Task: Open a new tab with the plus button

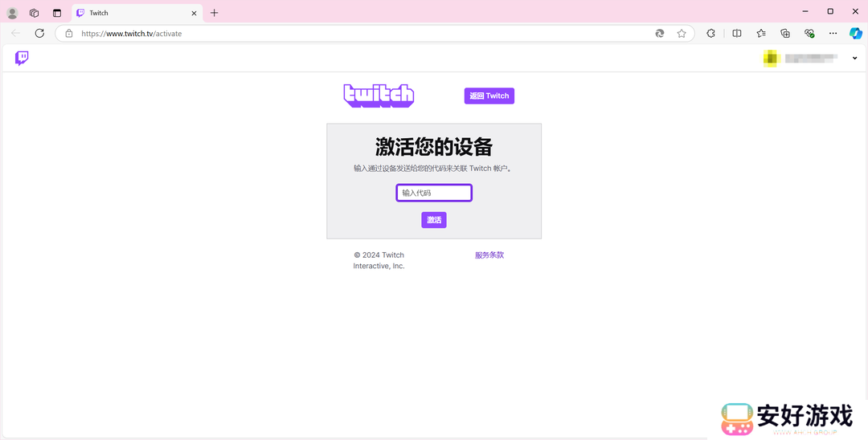Action: point(214,13)
